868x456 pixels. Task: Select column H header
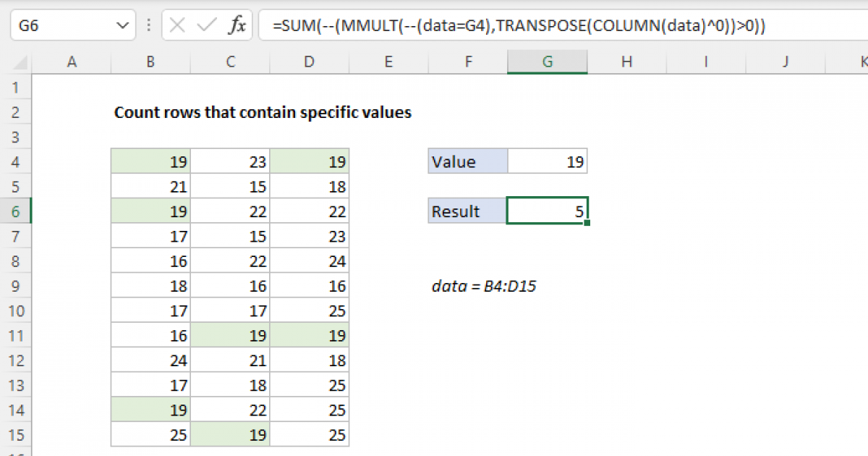click(x=626, y=63)
